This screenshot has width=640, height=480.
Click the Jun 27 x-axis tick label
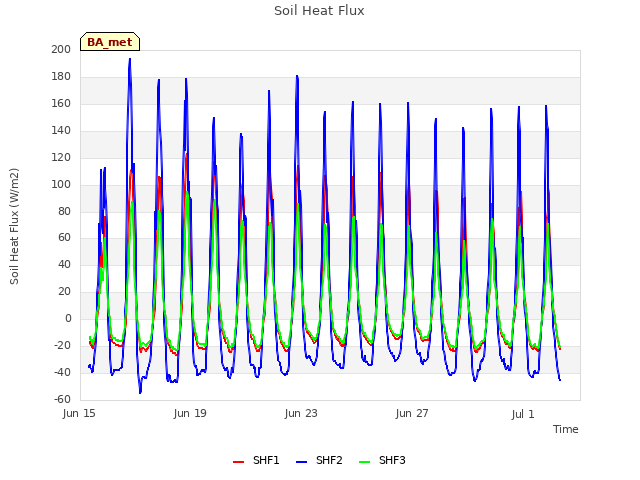(x=412, y=413)
